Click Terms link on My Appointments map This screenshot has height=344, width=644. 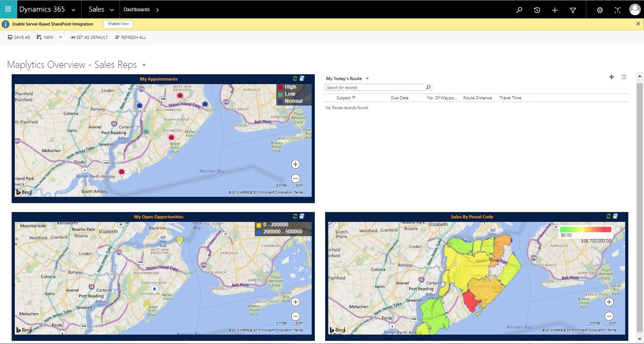point(298,192)
